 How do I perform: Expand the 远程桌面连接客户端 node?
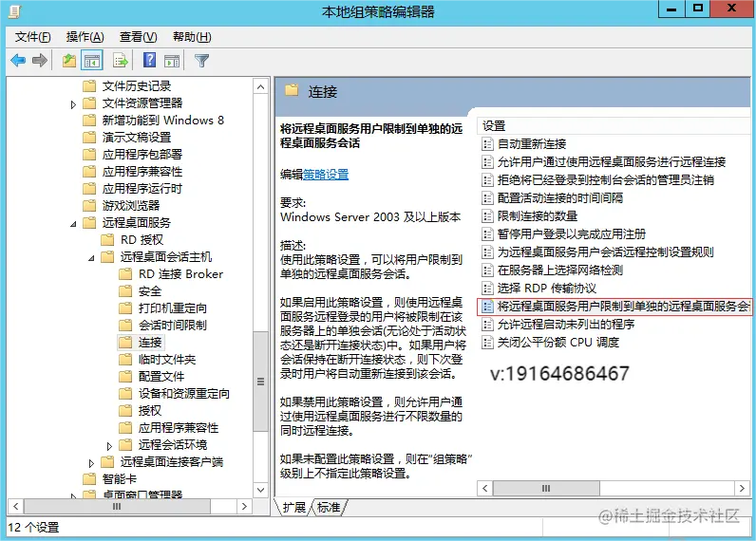click(91, 463)
